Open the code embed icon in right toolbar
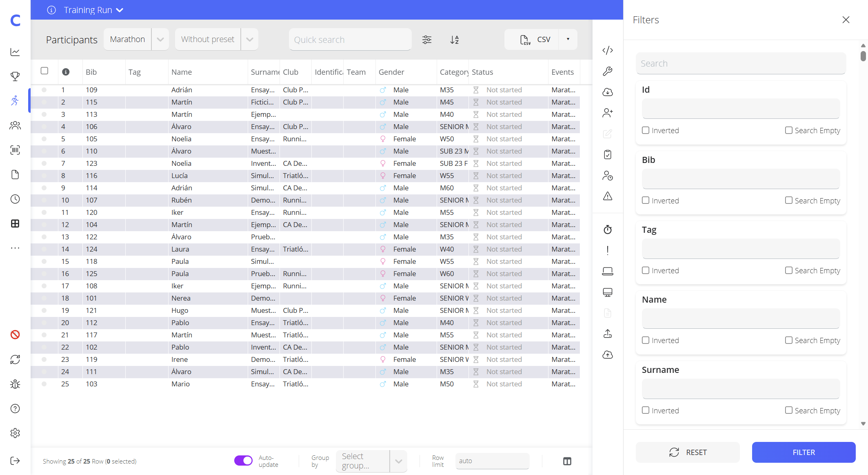 pyautogui.click(x=608, y=50)
